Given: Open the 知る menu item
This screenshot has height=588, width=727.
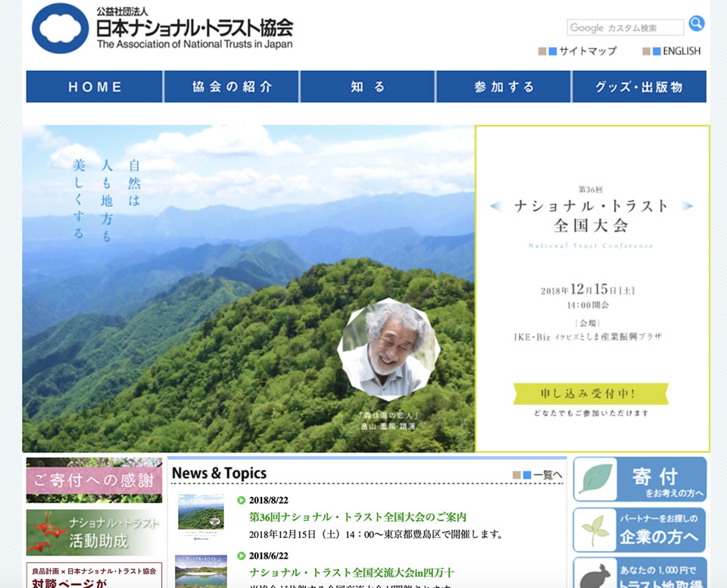Looking at the screenshot, I should click(x=368, y=86).
